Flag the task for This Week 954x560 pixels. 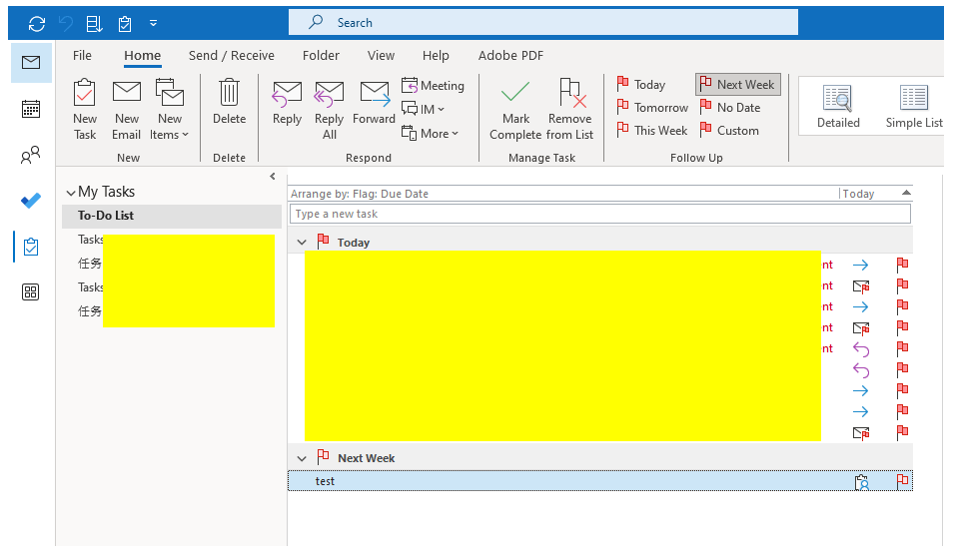pos(651,130)
